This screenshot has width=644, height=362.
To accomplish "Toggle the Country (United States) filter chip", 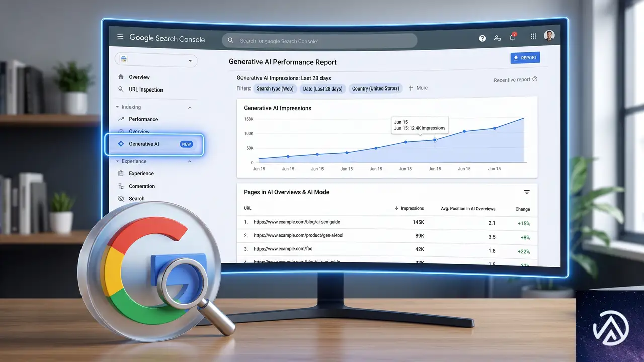I will [x=376, y=88].
